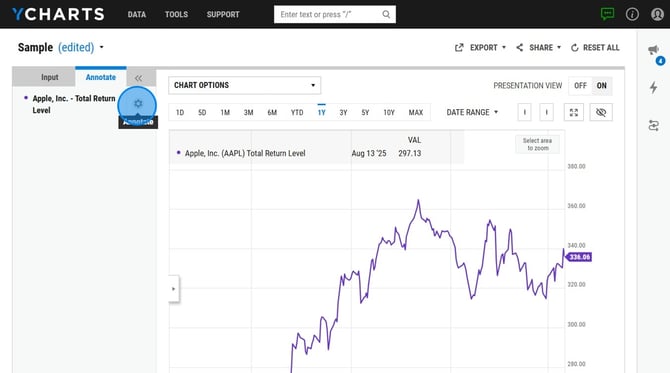Viewport: 670px width, 373px height.
Task: Select the 5D time range
Action: [x=202, y=112]
